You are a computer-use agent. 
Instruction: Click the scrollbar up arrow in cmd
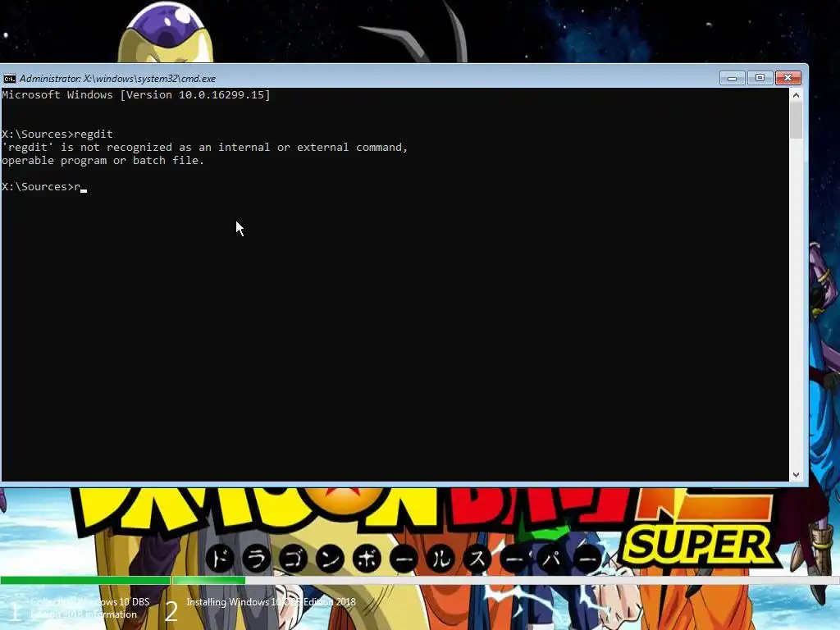click(x=796, y=95)
